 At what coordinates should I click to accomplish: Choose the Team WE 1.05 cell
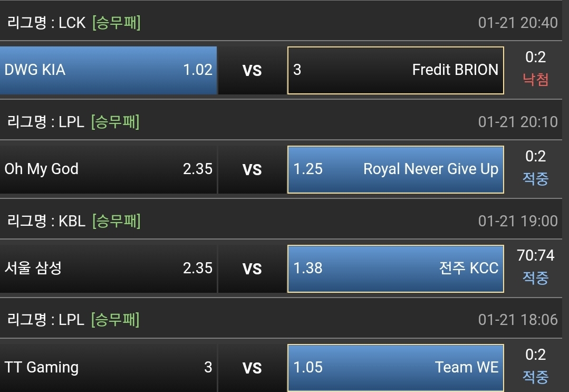click(x=396, y=367)
